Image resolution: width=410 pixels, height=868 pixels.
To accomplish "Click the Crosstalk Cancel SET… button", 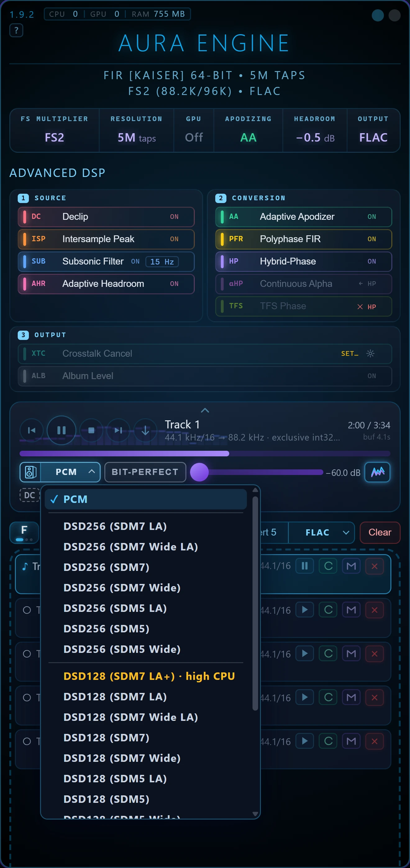I will coord(350,354).
